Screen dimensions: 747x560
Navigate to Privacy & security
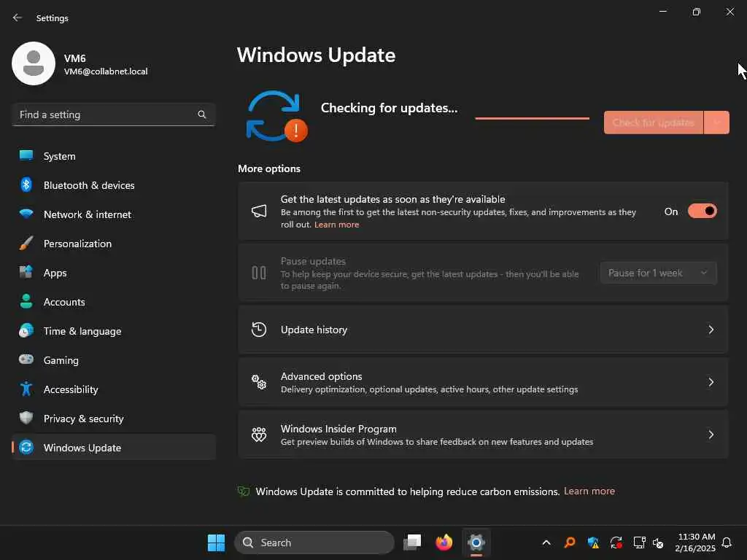click(x=113, y=418)
